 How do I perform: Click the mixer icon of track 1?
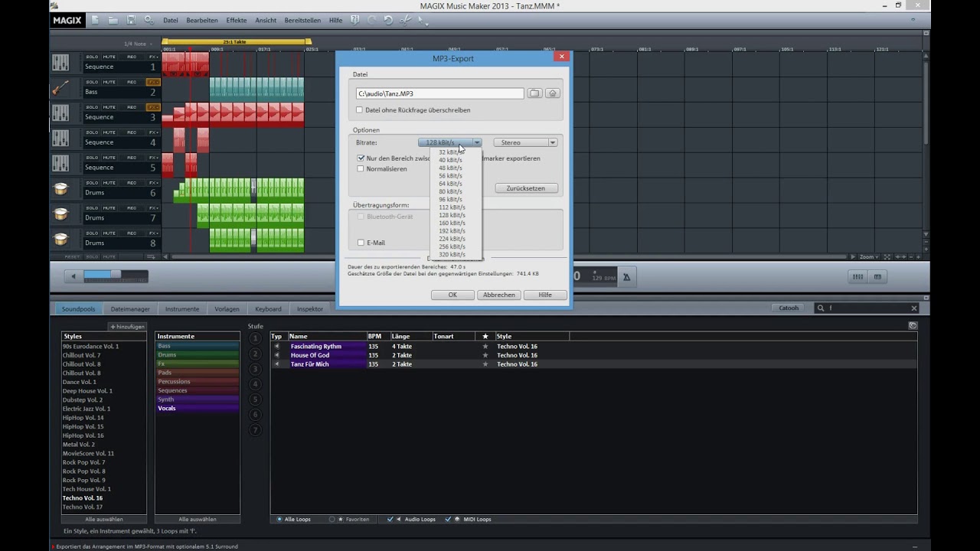(x=60, y=63)
